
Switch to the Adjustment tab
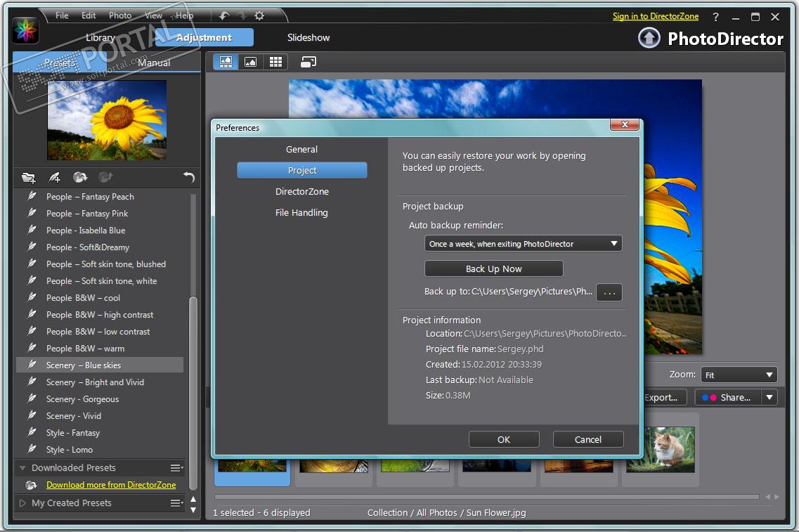coord(204,37)
